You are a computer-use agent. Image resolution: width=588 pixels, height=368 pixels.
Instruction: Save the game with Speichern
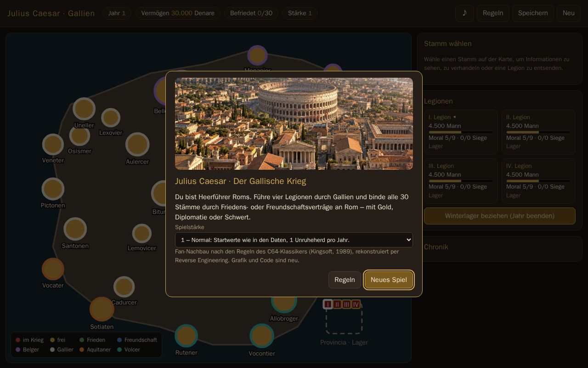[x=533, y=13]
